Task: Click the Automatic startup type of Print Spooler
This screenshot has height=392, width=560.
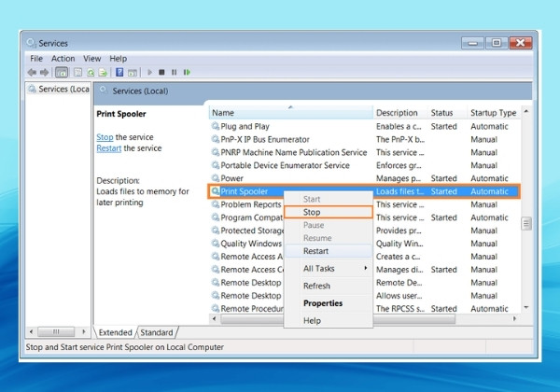Action: [489, 191]
